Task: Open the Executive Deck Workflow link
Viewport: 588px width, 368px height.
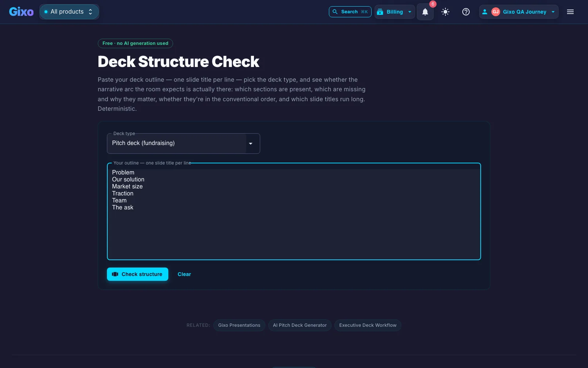Action: (x=368, y=325)
